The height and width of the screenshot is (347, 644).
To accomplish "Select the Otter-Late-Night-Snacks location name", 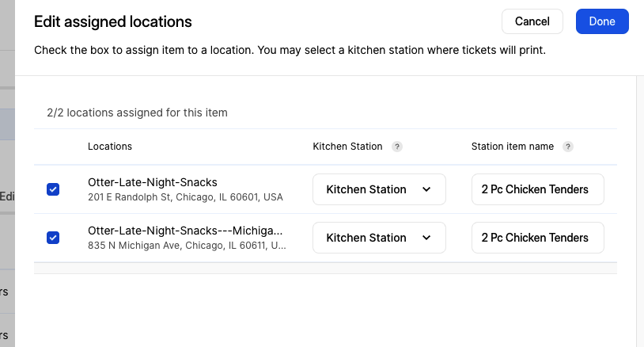I will (x=153, y=182).
